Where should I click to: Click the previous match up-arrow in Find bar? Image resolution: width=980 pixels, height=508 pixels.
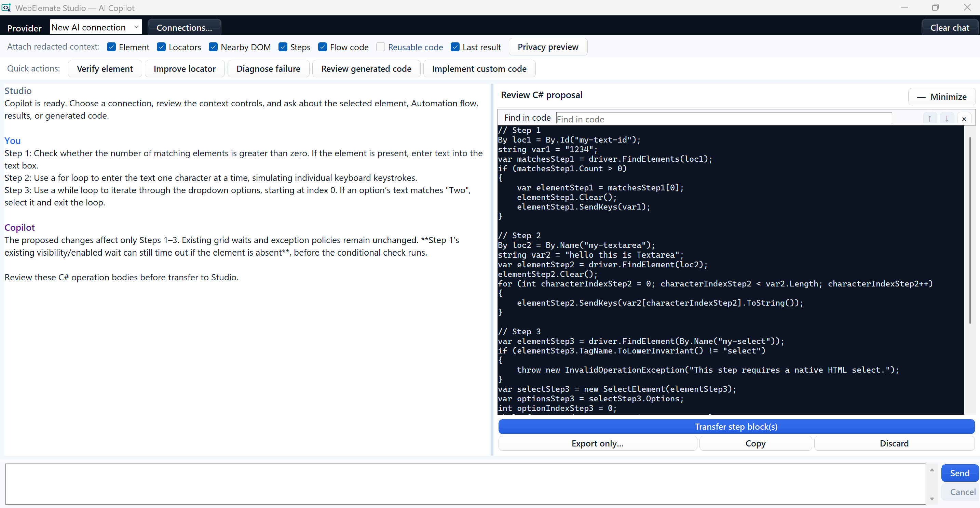pos(929,119)
